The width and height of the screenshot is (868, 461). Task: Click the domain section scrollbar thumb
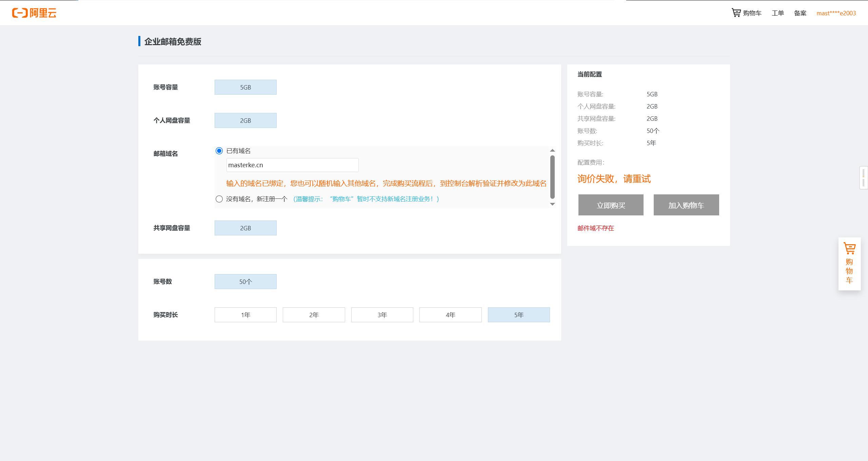click(x=552, y=176)
